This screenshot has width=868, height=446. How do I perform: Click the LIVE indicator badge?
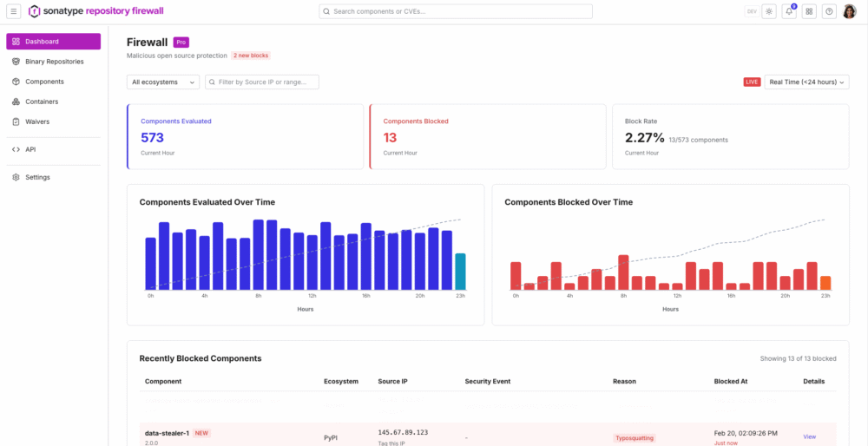(x=752, y=82)
